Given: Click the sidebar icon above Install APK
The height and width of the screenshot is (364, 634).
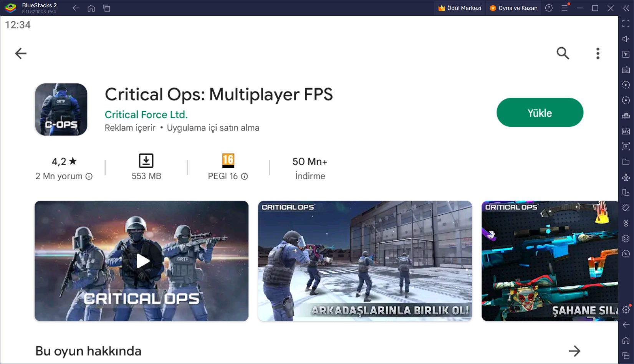Looking at the screenshot, I should coord(626,116).
